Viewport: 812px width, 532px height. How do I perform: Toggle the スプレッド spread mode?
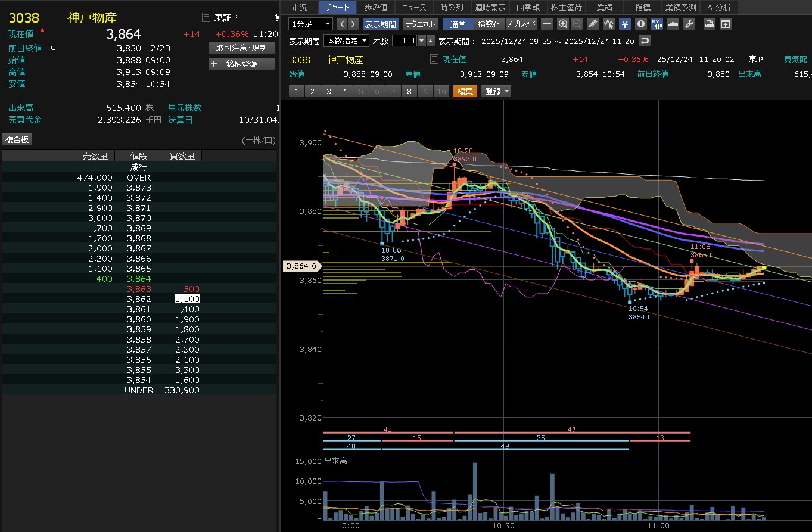coord(521,24)
